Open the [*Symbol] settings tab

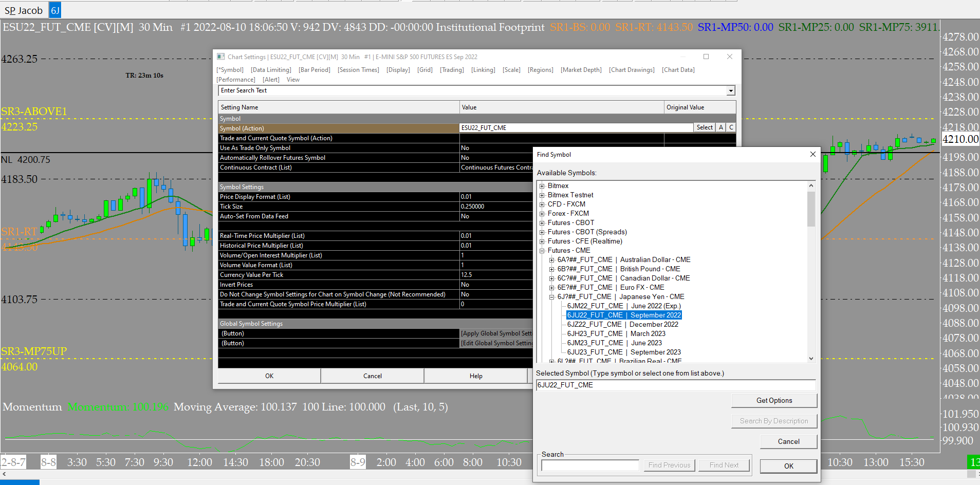pyautogui.click(x=230, y=70)
